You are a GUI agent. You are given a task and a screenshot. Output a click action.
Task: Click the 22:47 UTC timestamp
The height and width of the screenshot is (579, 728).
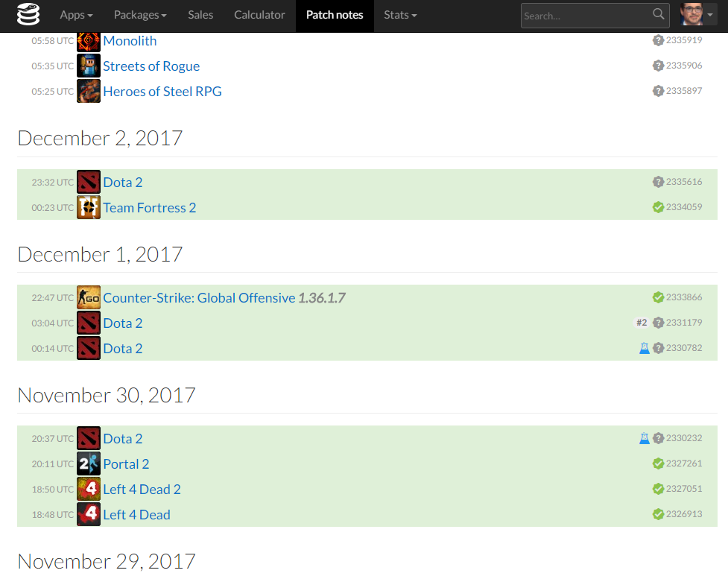(x=52, y=298)
